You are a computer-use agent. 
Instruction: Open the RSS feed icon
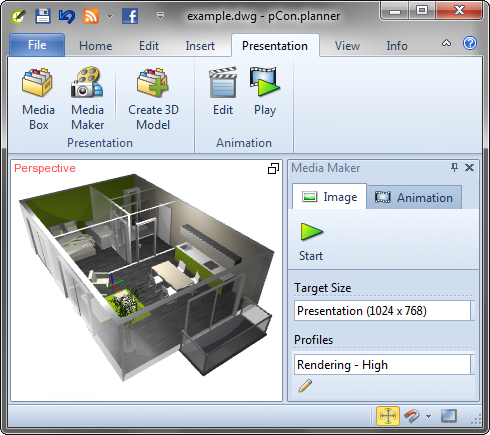(91, 16)
